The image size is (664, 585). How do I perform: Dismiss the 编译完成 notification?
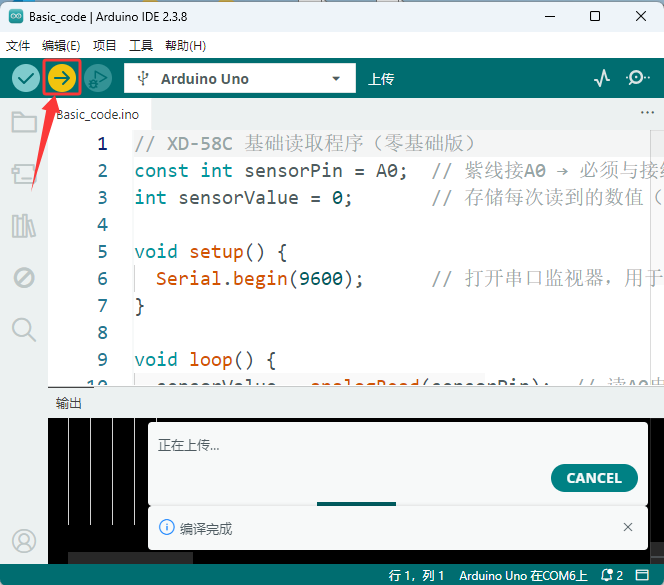628,527
